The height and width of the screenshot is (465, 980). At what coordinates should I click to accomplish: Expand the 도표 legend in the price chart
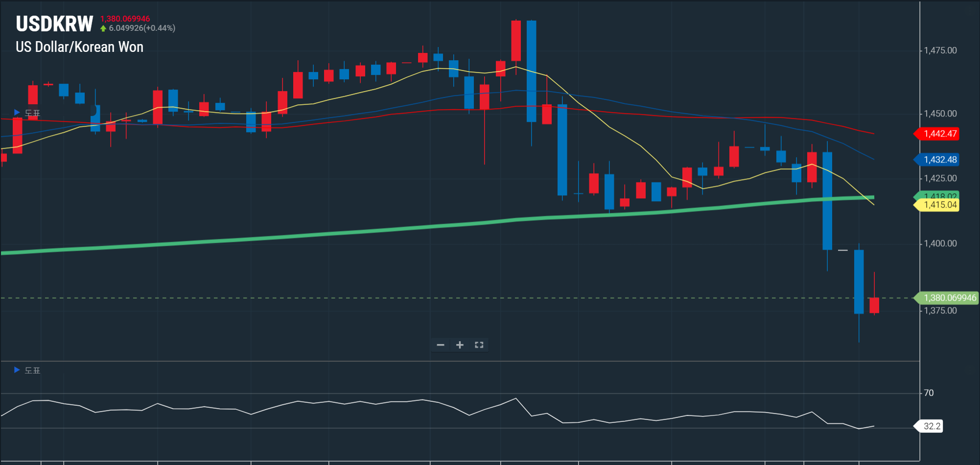[x=17, y=113]
